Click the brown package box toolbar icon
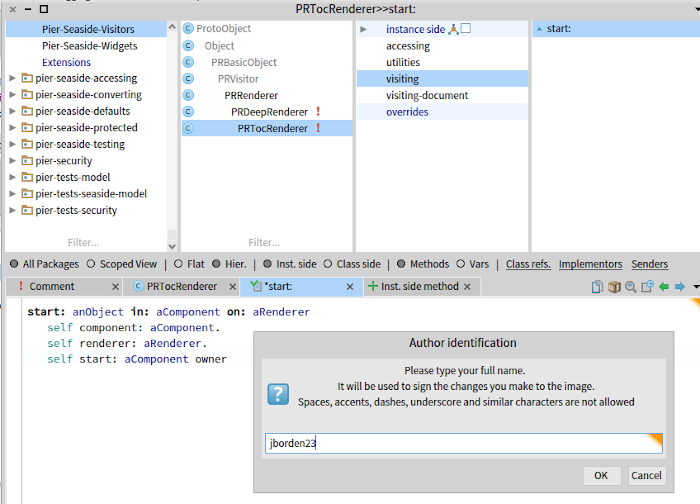This screenshot has width=700, height=504. pos(614,287)
